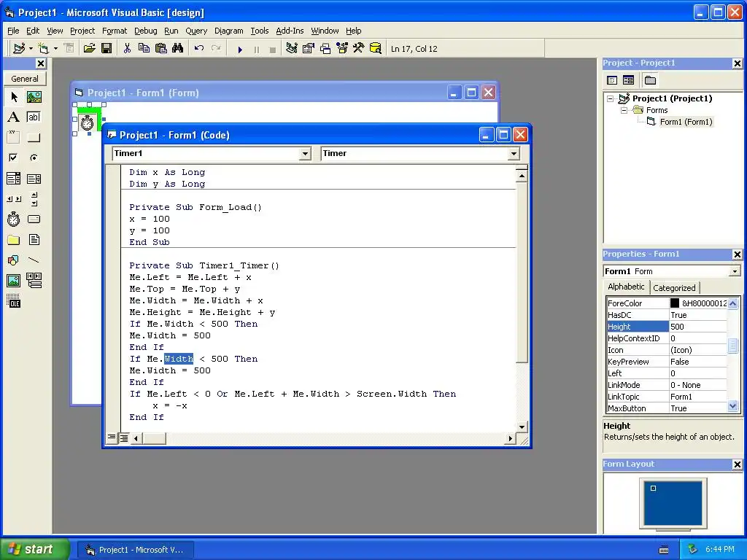747x560 pixels.
Task: Click the Undo arrow icon
Action: tap(199, 48)
